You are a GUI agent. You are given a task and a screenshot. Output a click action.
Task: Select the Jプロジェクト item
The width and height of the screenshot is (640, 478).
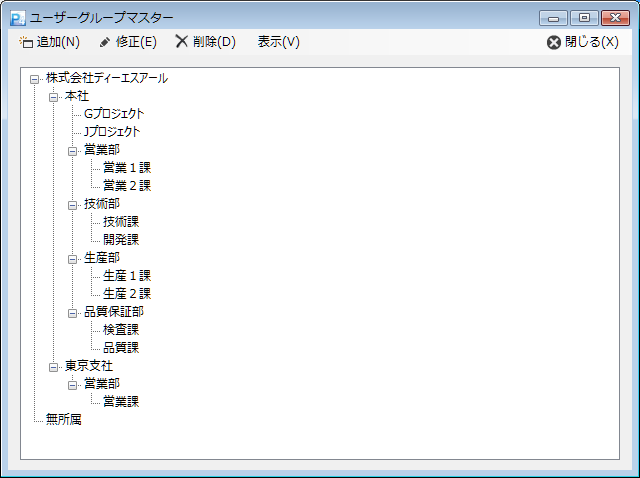(x=112, y=132)
